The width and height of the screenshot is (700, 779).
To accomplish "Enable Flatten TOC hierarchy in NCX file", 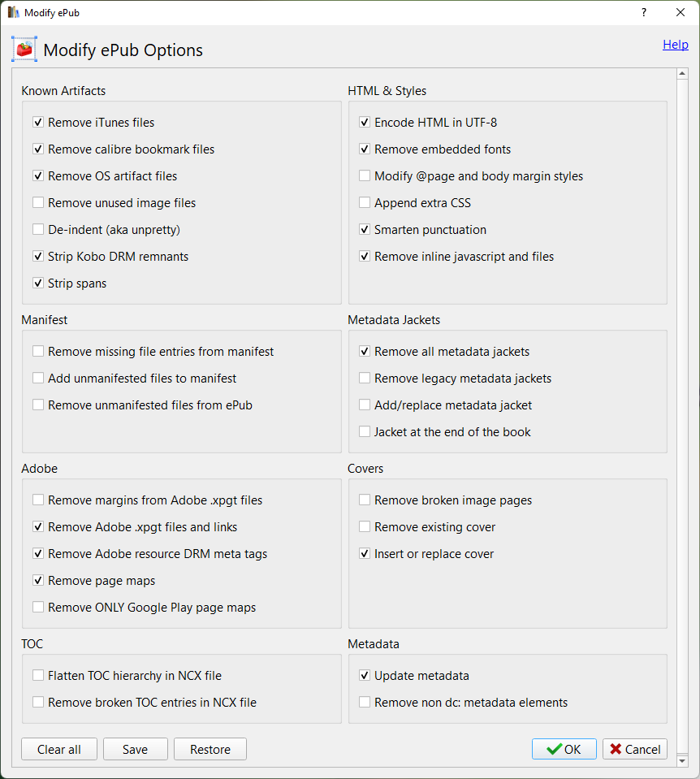I will coord(38,676).
